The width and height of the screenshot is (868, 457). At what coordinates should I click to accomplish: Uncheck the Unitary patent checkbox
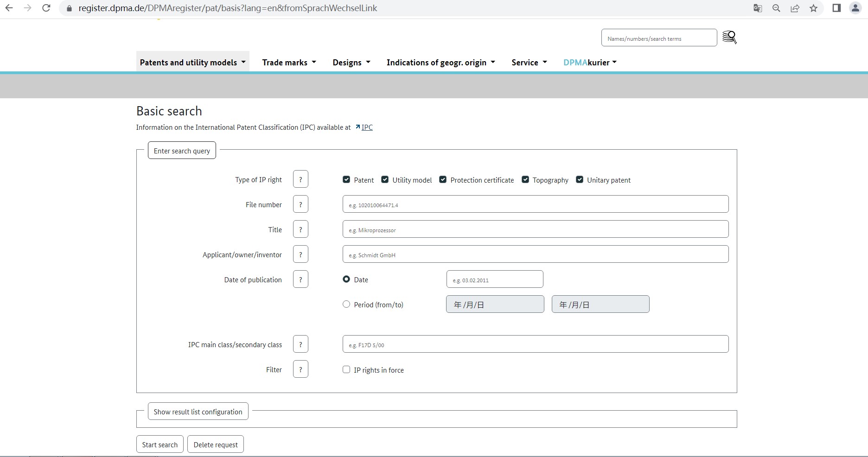pos(580,179)
